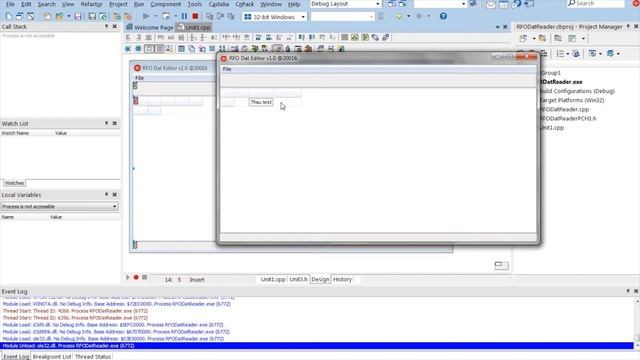
Task: Open the Castalia menu
Action: pos(219,4)
